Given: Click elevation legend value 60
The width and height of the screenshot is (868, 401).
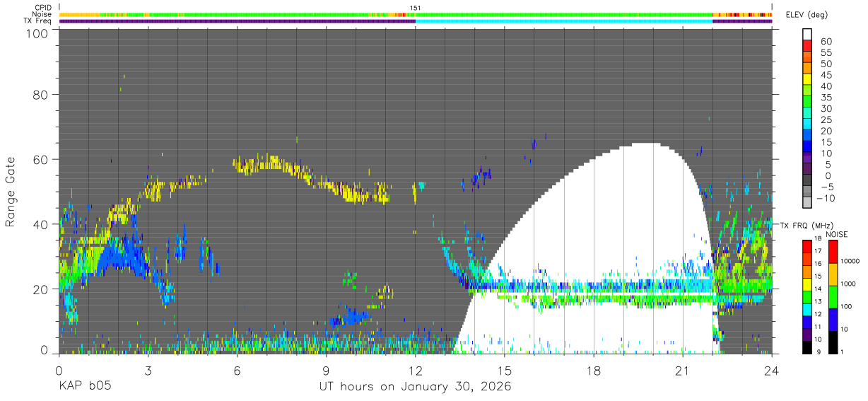Looking at the screenshot, I should [826, 41].
